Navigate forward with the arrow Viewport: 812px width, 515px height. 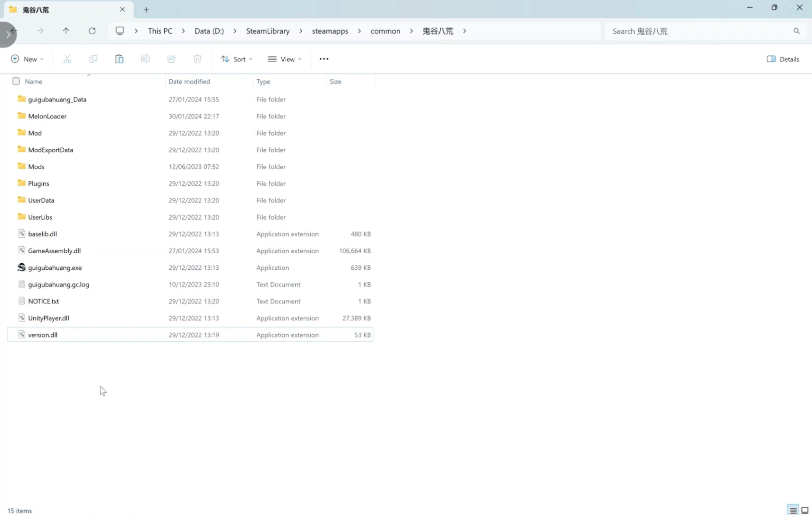click(40, 31)
